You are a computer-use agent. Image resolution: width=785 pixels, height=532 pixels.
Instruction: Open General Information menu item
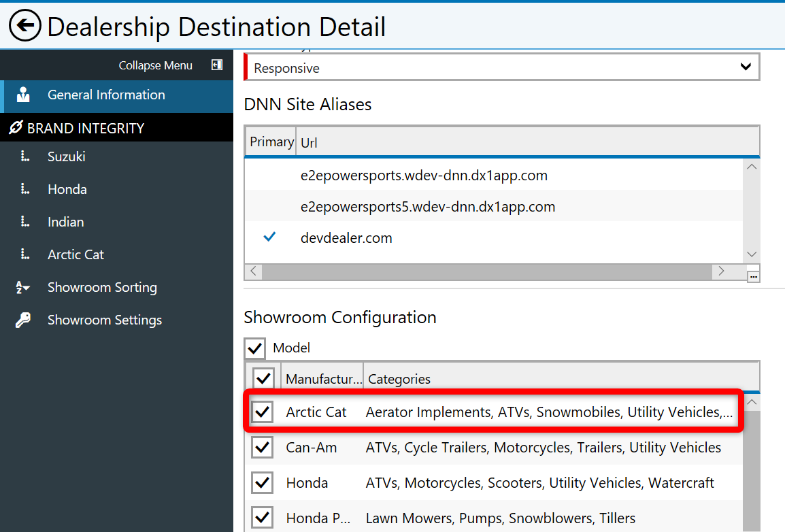[x=116, y=95]
